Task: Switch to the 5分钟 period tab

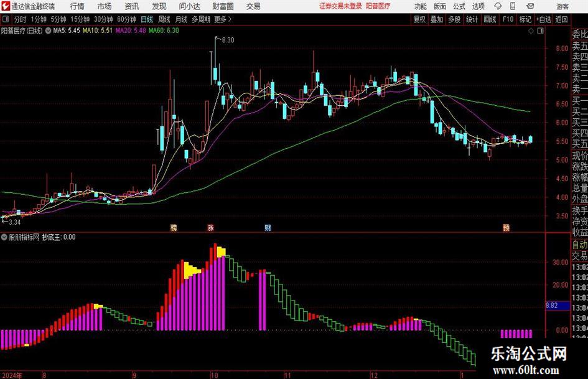Action: [58, 19]
